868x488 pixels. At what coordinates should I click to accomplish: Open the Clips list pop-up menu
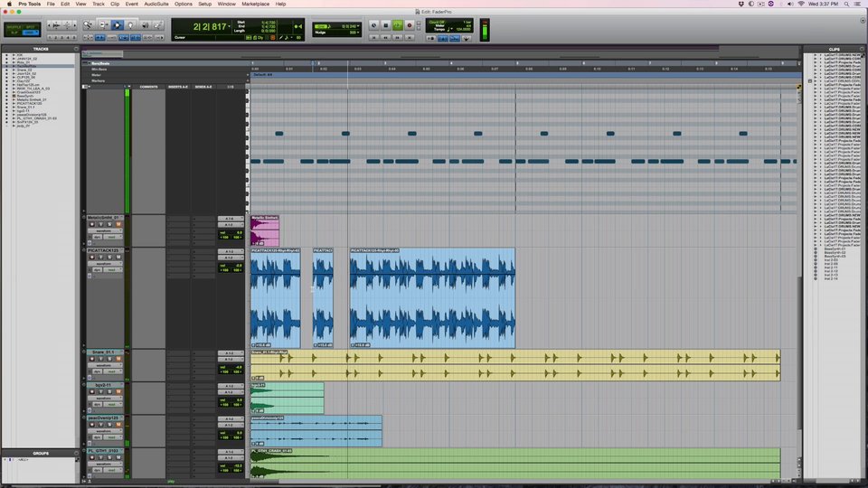[x=863, y=49]
